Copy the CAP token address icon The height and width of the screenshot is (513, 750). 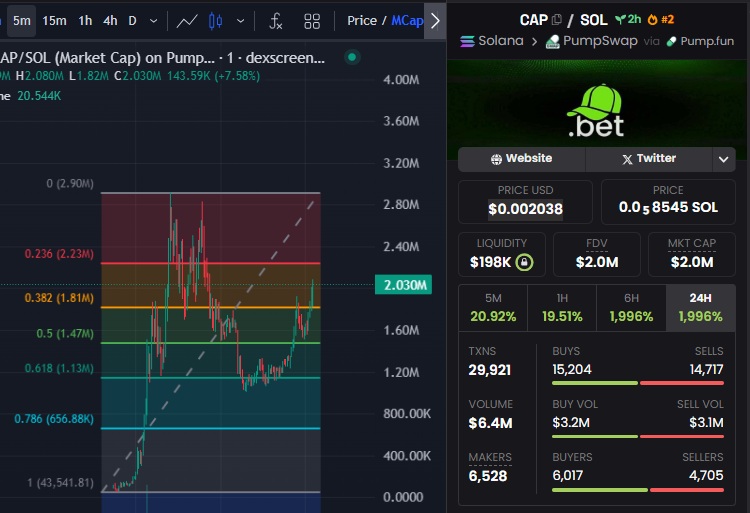556,20
